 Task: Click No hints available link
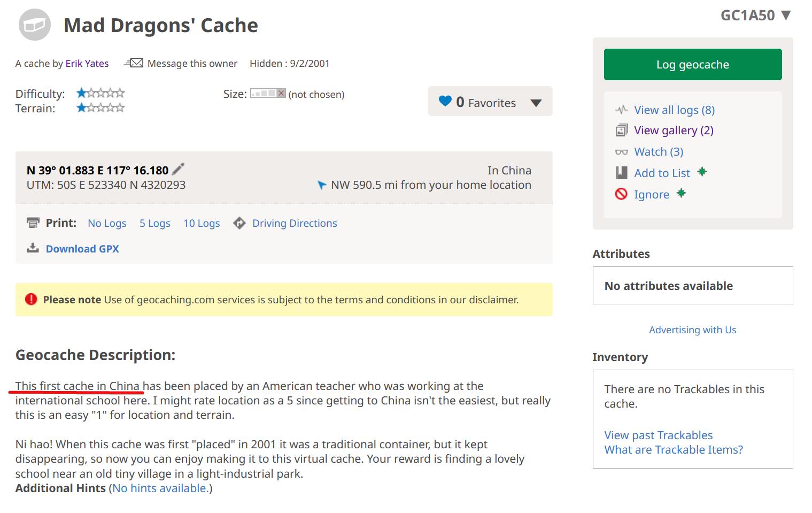point(160,488)
